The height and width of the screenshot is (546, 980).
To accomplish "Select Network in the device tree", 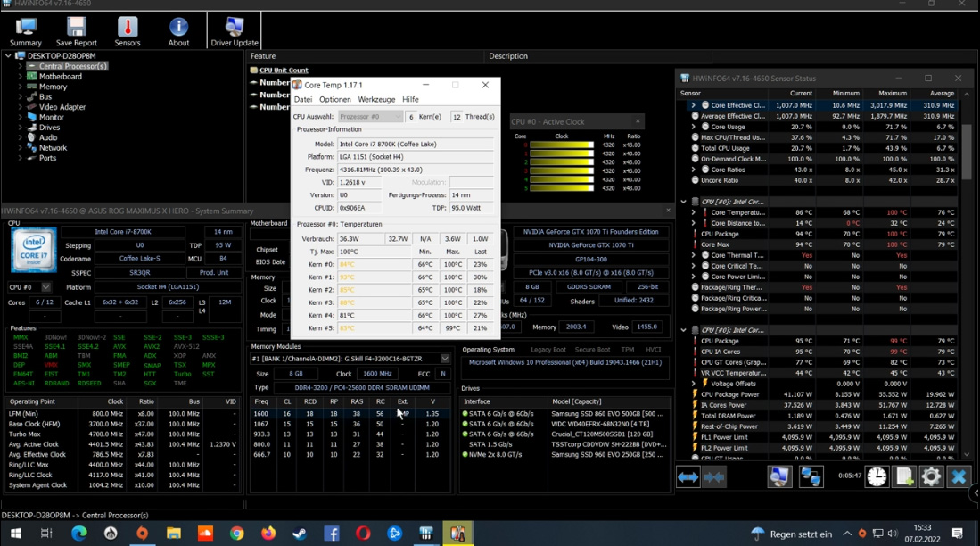I will [53, 147].
